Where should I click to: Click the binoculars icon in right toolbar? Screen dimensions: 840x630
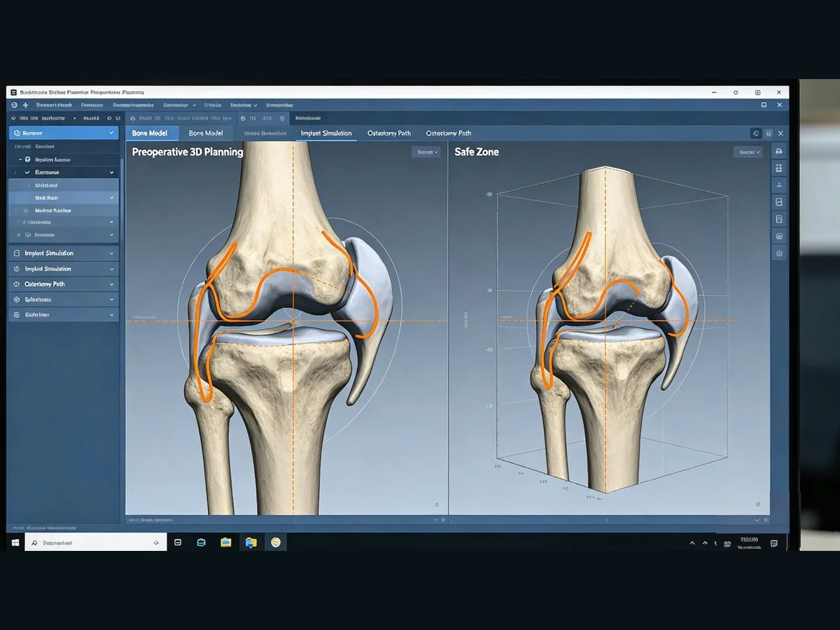click(x=779, y=151)
